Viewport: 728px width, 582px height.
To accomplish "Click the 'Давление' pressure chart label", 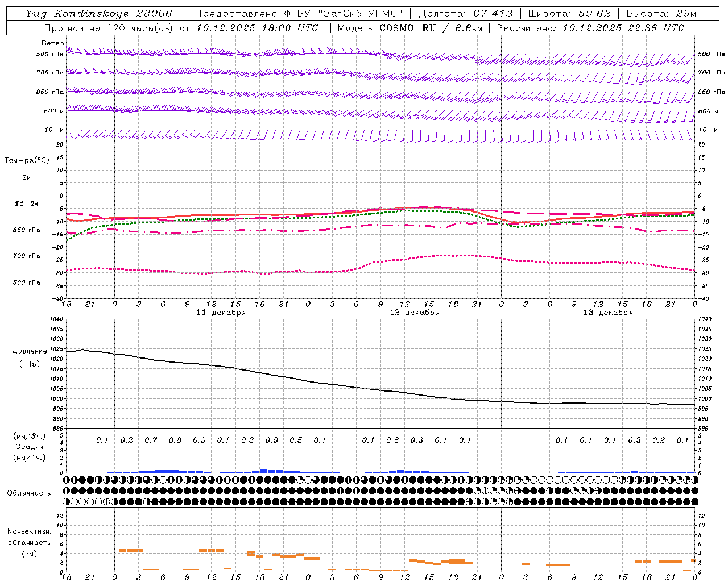I will [x=30, y=351].
